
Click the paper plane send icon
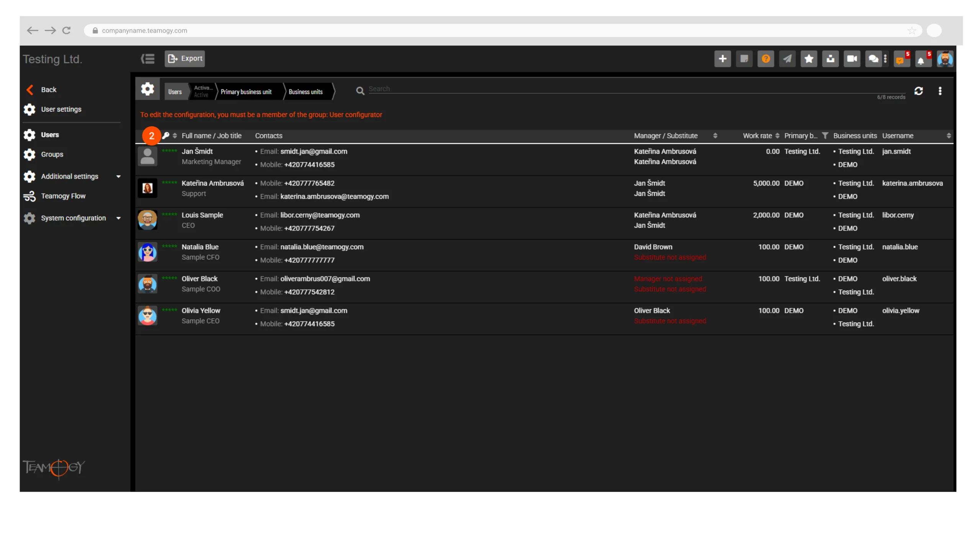(x=787, y=59)
